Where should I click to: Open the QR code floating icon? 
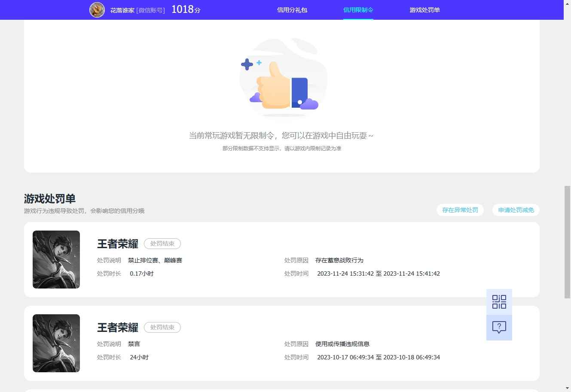(x=499, y=302)
